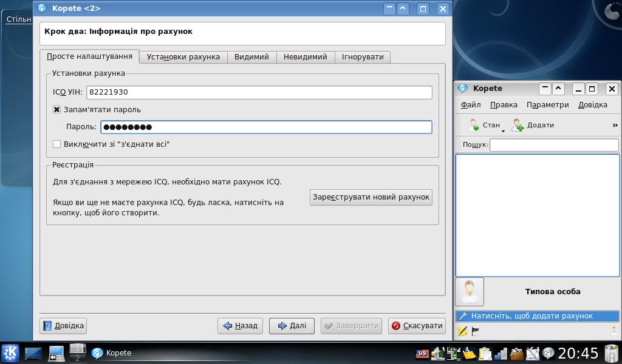Click the signal bars network tray icon

501,353
